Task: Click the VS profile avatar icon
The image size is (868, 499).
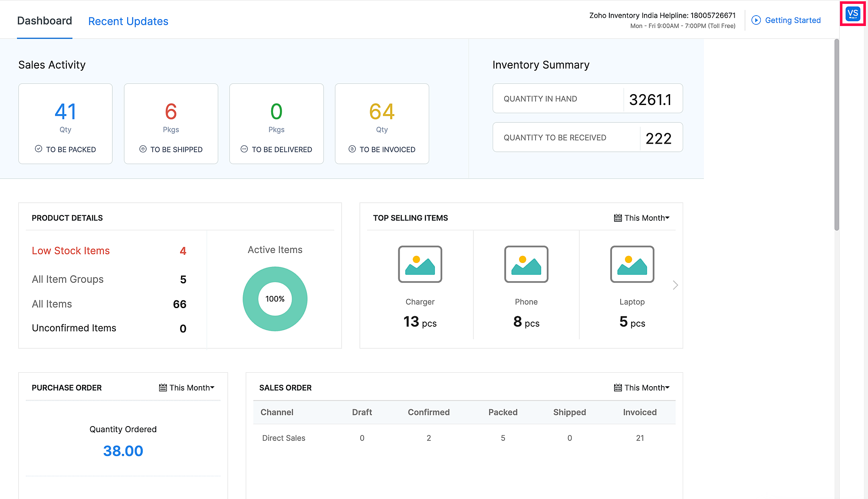Action: 852,14
